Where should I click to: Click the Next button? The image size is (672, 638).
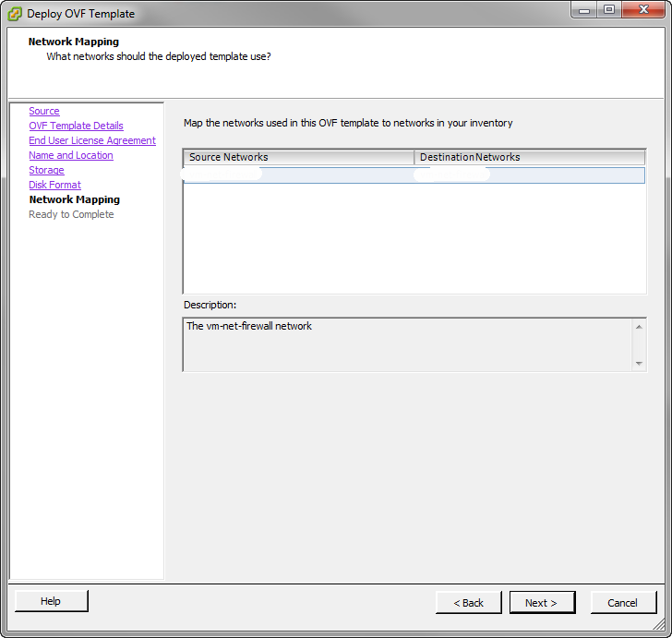click(542, 603)
